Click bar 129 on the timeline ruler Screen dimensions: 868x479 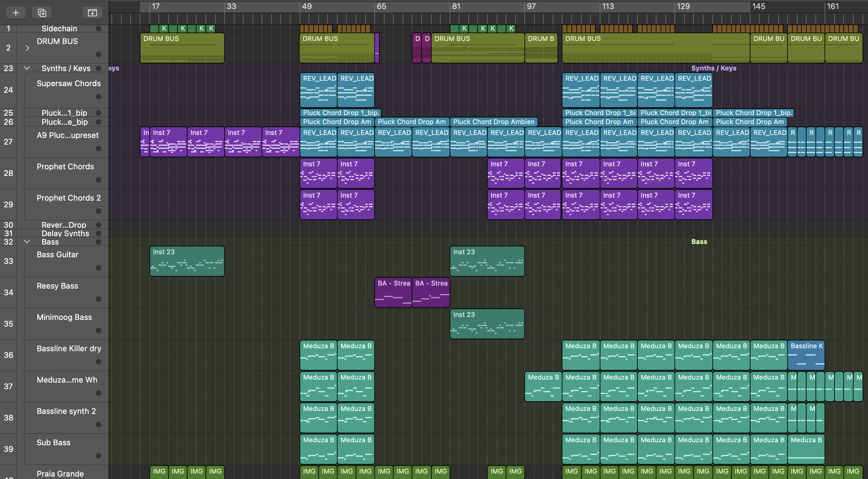pyautogui.click(x=683, y=6)
